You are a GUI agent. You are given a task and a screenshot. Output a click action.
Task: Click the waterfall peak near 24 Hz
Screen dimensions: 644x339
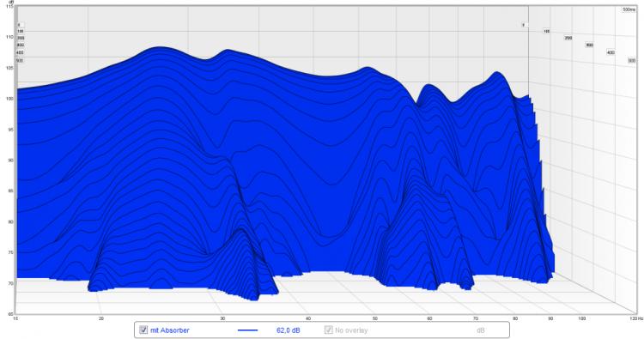(x=158, y=48)
